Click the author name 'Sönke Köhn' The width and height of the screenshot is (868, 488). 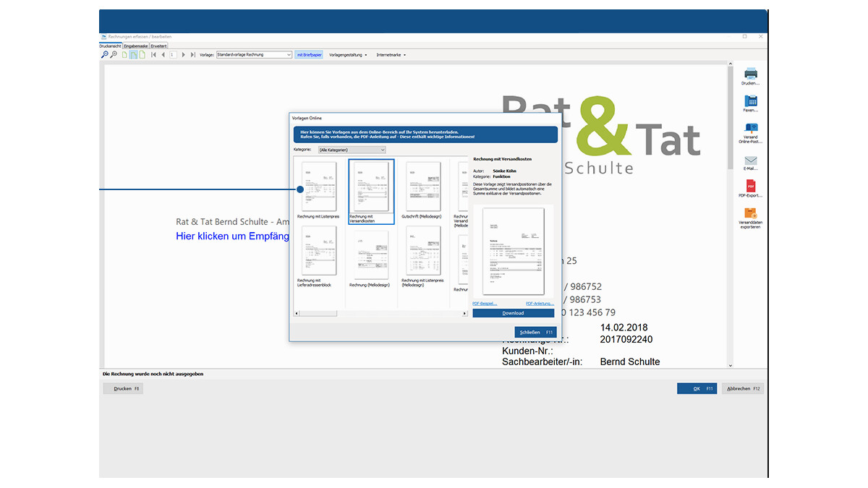click(505, 171)
